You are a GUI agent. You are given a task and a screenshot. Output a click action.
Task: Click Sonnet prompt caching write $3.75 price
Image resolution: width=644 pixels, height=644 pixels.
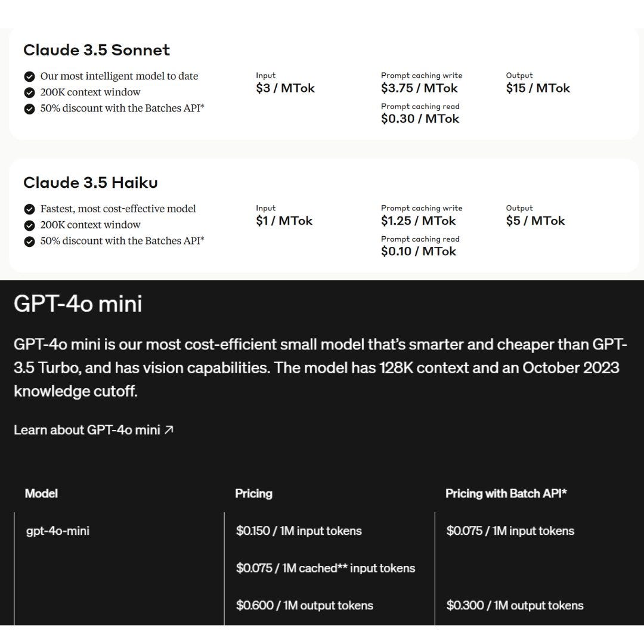point(419,88)
